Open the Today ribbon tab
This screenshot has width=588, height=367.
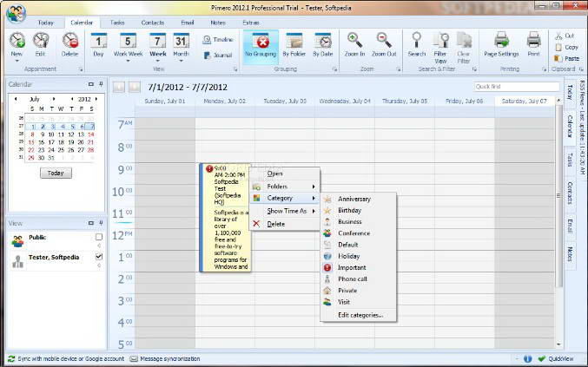45,23
